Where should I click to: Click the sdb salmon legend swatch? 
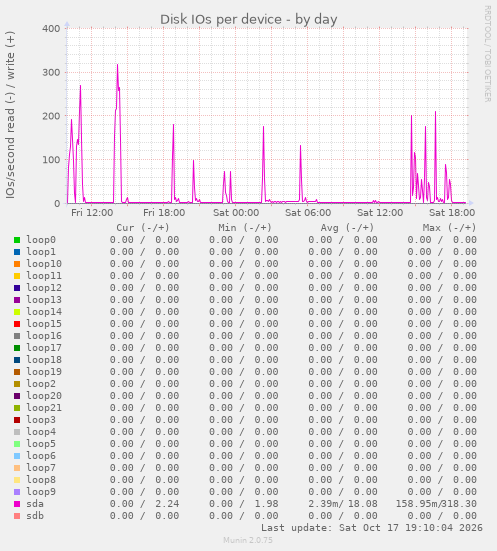click(x=17, y=516)
